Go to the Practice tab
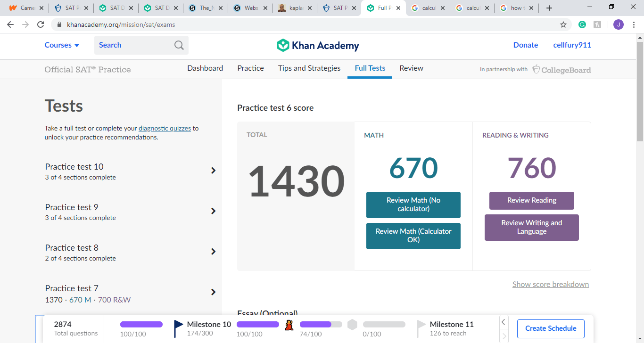Viewport: 644px width, 343px height. pos(250,68)
